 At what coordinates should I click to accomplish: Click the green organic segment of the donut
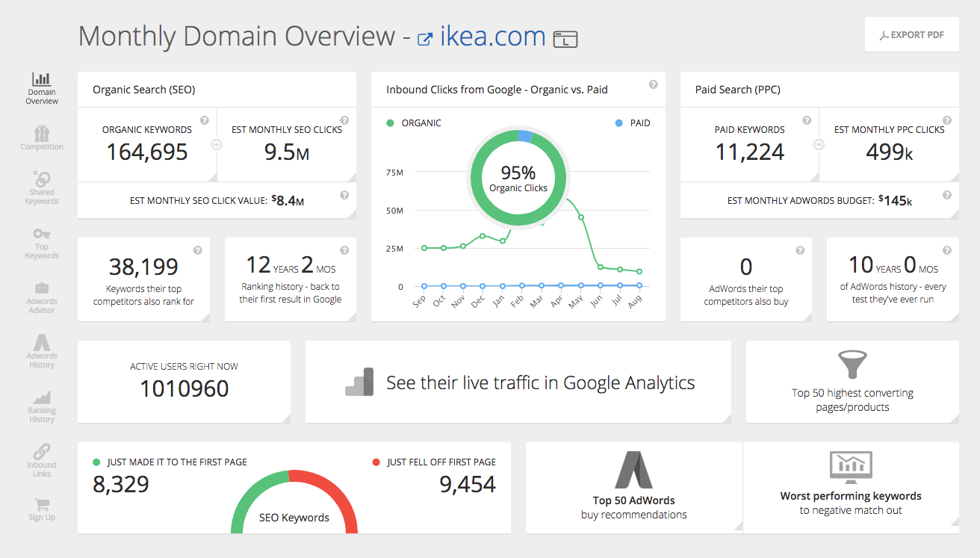[477, 179]
